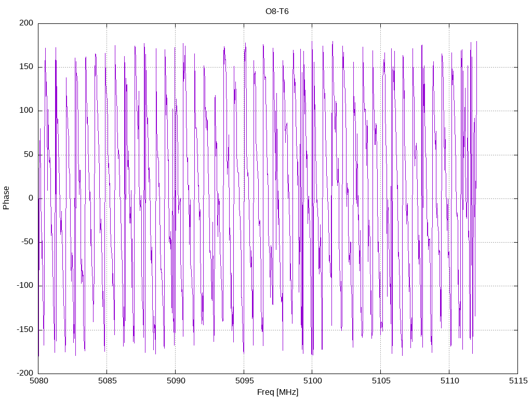The image size is (532, 399).
Task: Click the y-axis value -150
Action: click(x=25, y=329)
